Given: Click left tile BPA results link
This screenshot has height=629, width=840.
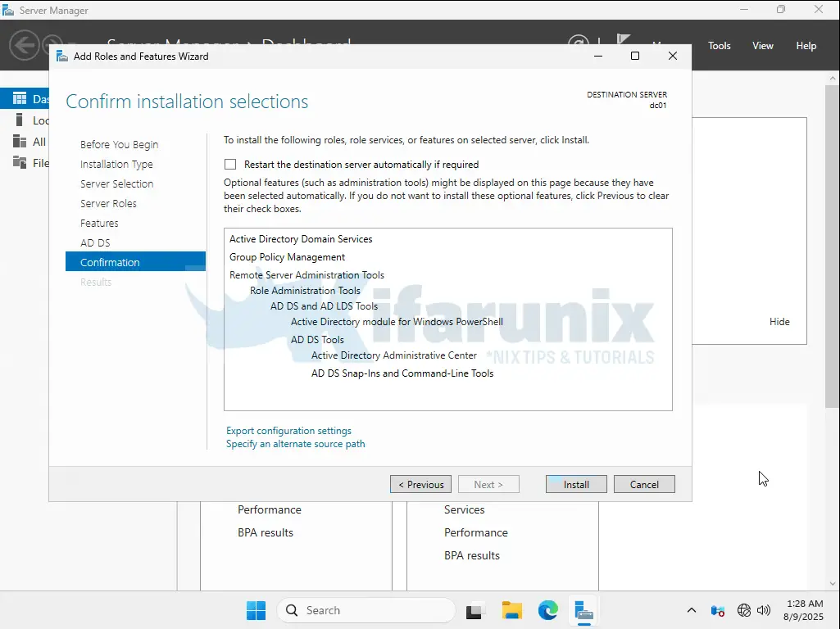Looking at the screenshot, I should [x=266, y=532].
